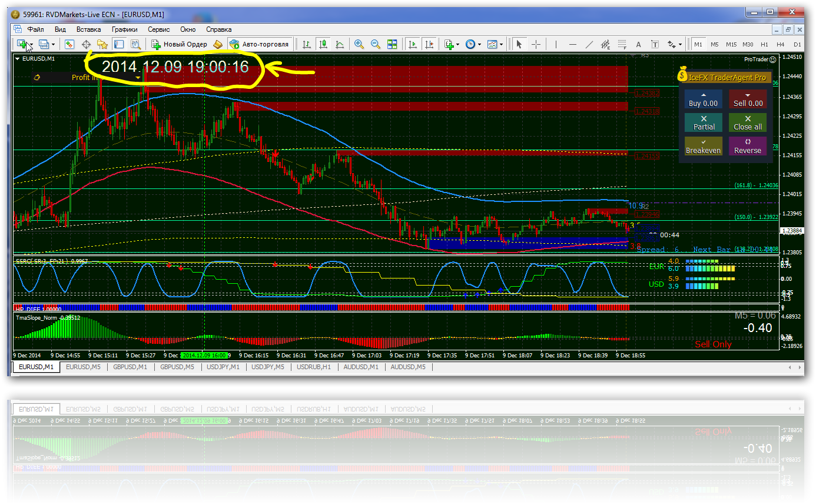The width and height of the screenshot is (816, 504).
Task: Select the Text tool (A)
Action: point(638,44)
